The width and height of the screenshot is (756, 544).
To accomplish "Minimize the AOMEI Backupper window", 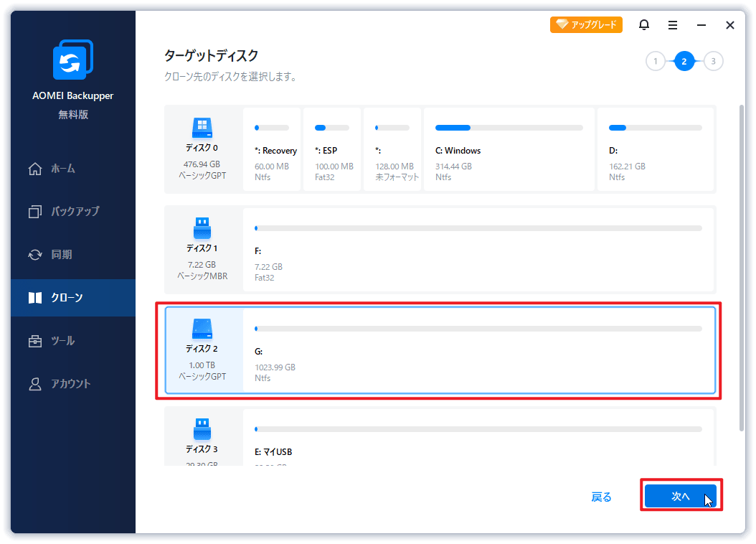I will click(x=701, y=25).
